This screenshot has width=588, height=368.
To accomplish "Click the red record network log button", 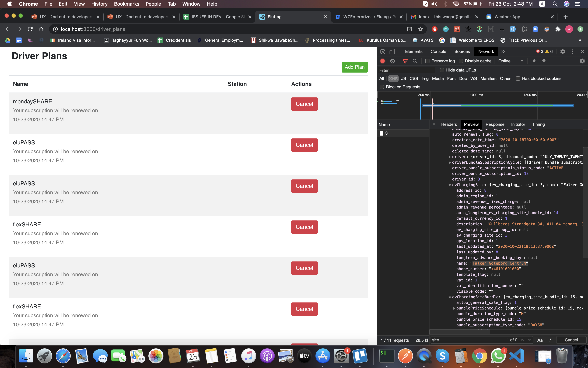I will pyautogui.click(x=382, y=61).
